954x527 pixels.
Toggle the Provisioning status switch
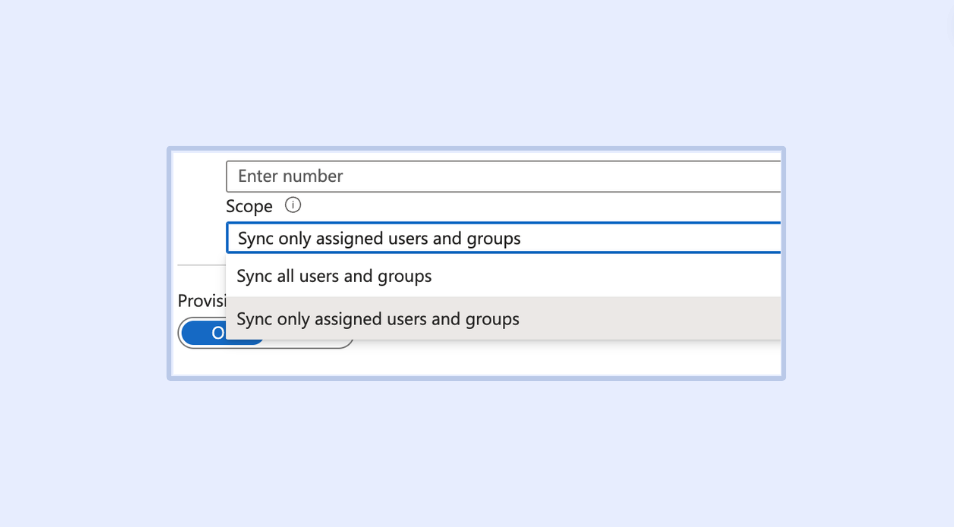[265, 334]
